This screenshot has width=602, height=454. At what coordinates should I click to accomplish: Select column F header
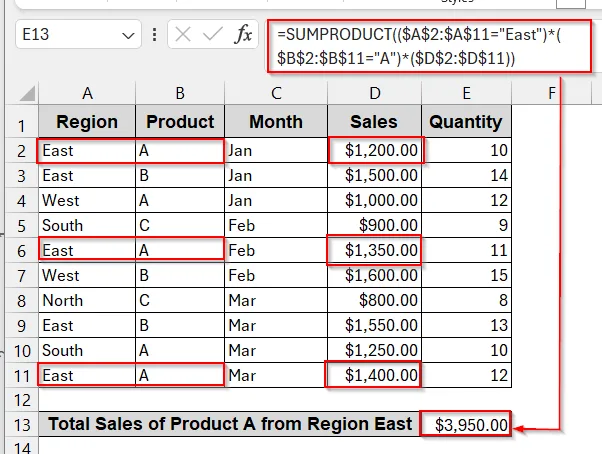552,93
